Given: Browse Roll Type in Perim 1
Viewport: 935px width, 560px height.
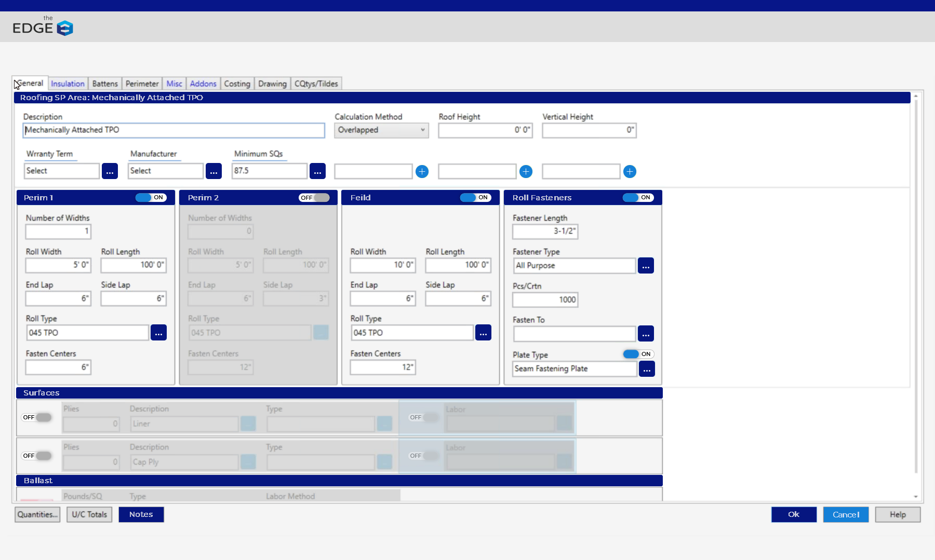Looking at the screenshot, I should pyautogui.click(x=158, y=333).
